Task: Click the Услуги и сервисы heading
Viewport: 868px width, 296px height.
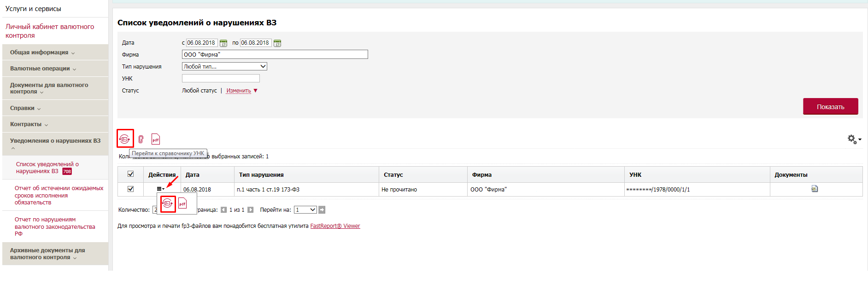Action: [33, 9]
